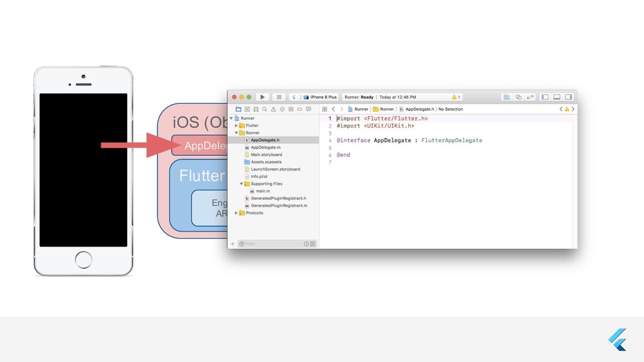Go forward in editor history
644x362 pixels.
pyautogui.click(x=341, y=109)
